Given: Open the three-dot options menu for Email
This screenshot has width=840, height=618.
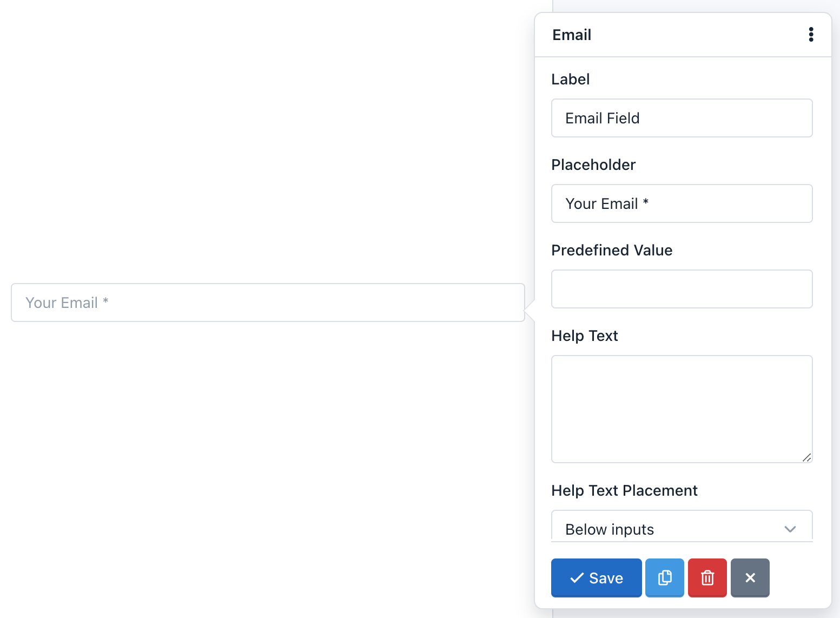Looking at the screenshot, I should tap(811, 34).
